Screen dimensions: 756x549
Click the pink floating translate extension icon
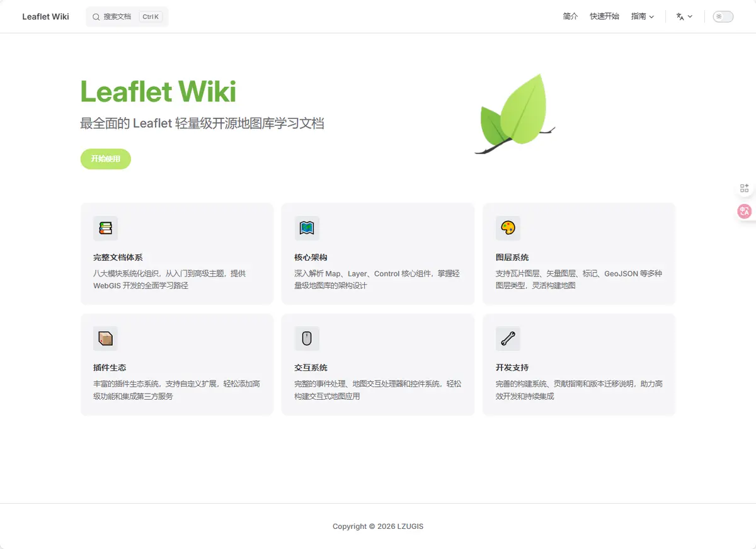(x=745, y=212)
